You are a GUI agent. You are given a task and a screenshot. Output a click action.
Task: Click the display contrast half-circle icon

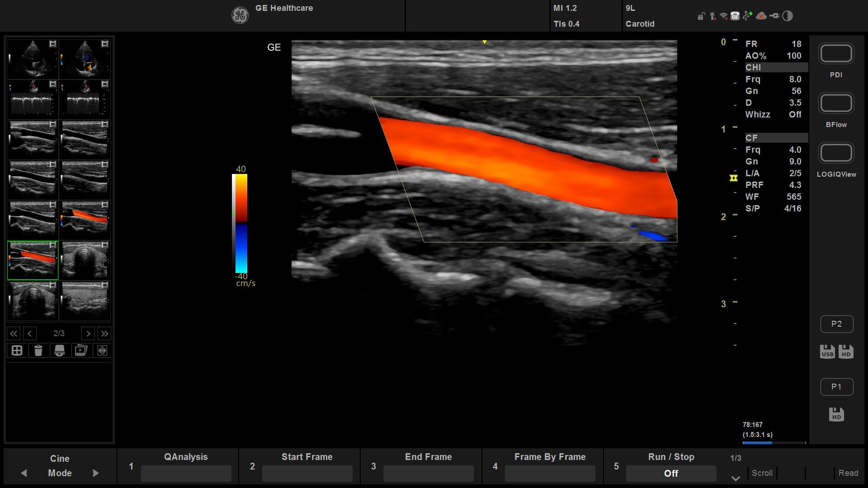point(788,16)
